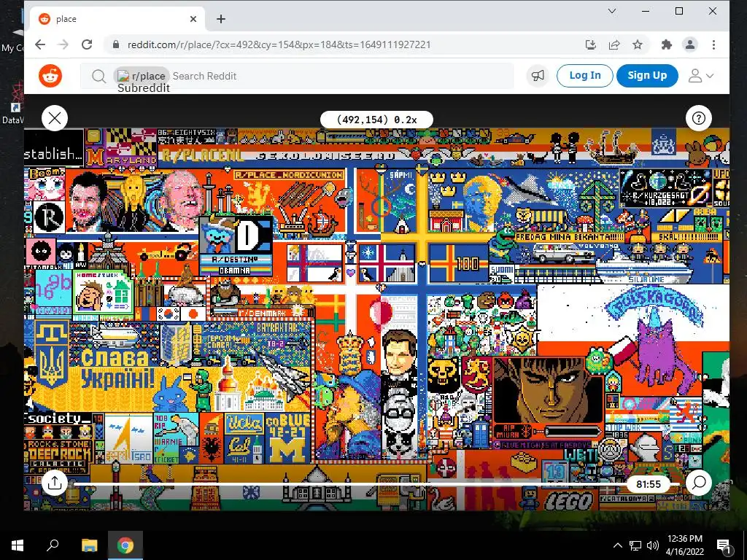Open Windows taskbar search

click(x=53, y=545)
